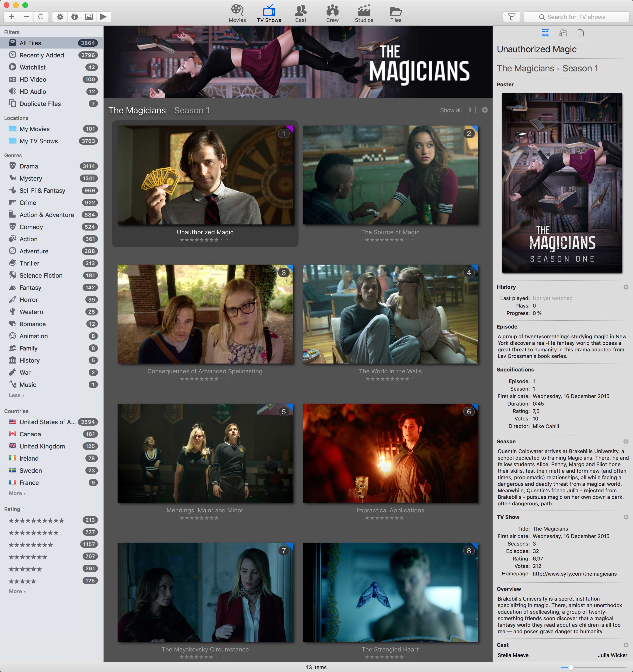This screenshot has width=633, height=672.
Task: Filter by the Drama genre
Action: (52, 166)
